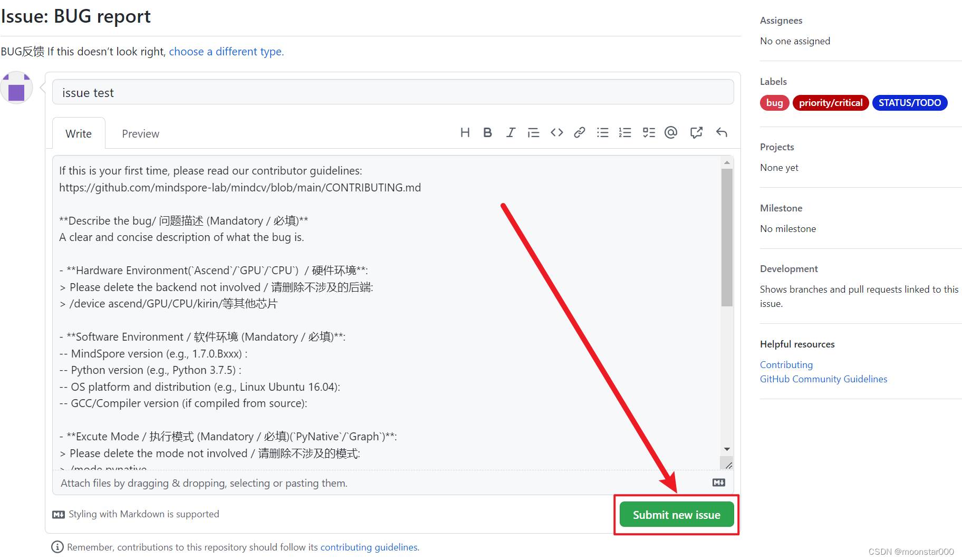962x560 pixels.
Task: Open the choose a different type link
Action: click(226, 52)
